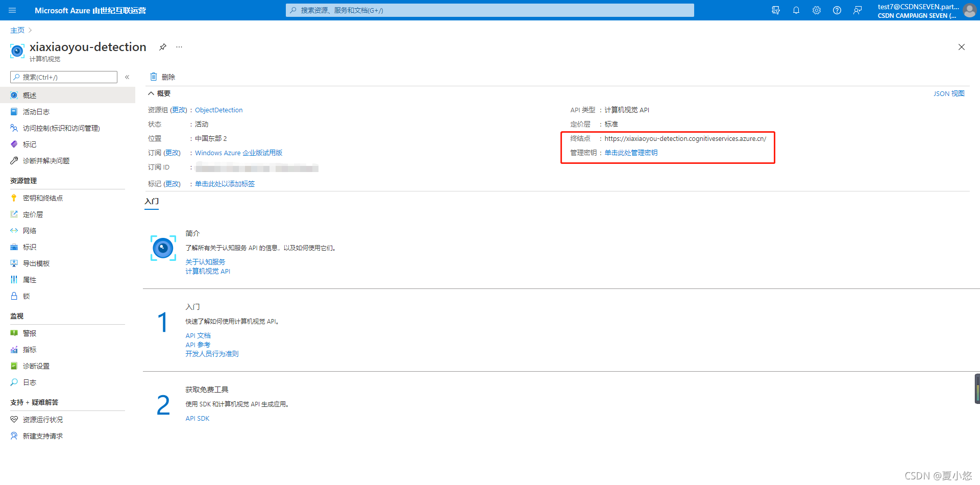Click 单击此处以添加标签 link
980x485 pixels.
225,184
